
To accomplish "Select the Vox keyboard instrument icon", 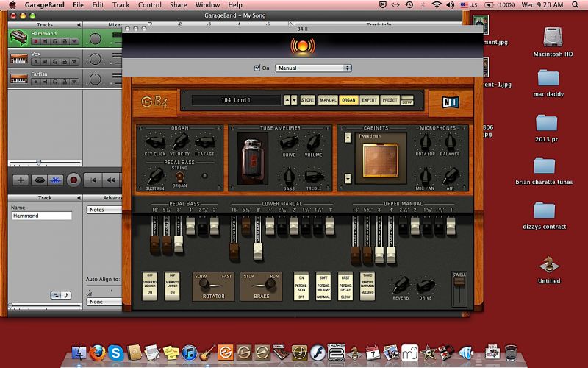I will pos(19,59).
